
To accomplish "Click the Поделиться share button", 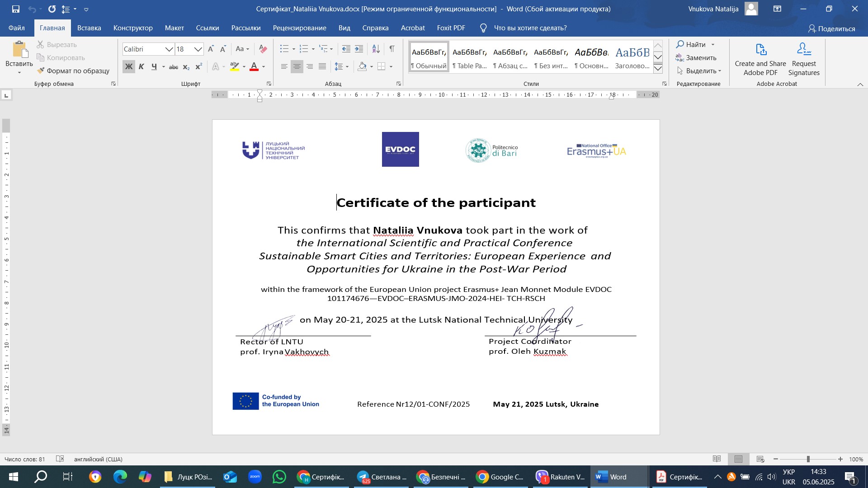I will [x=832, y=28].
